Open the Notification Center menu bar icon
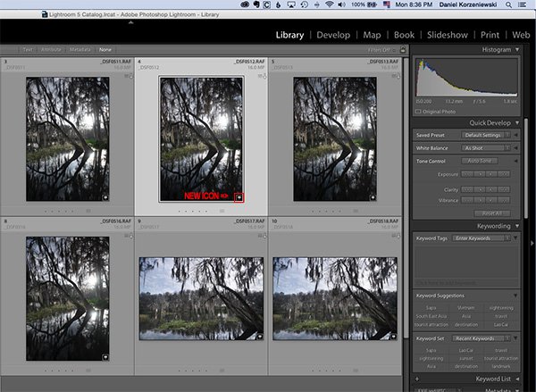Image resolution: width=536 pixels, height=392 pixels. tap(524, 5)
